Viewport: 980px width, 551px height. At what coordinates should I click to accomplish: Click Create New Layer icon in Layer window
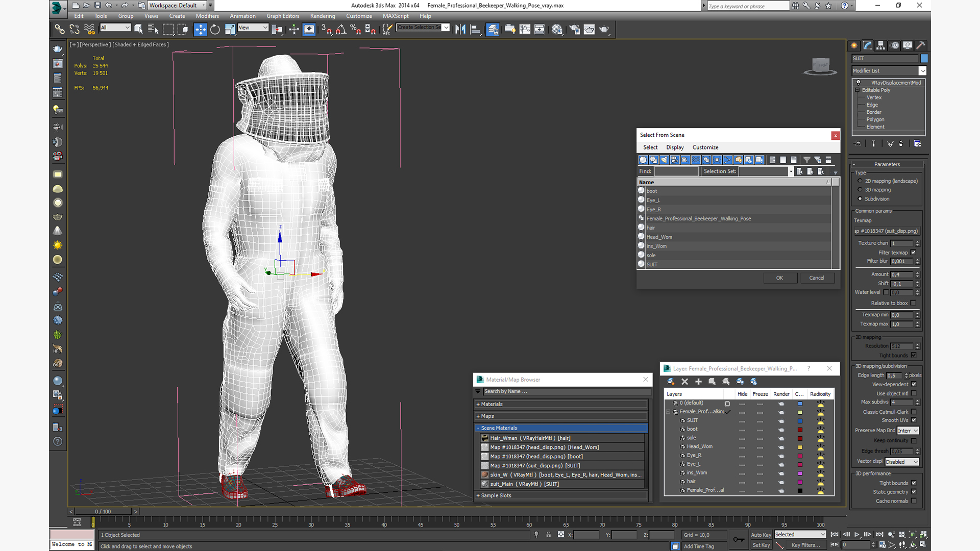pos(671,382)
